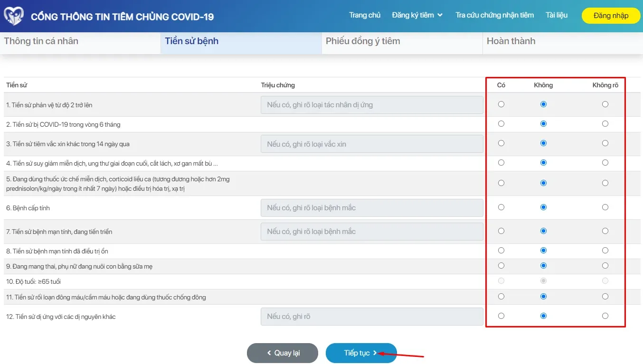Viewport: 643px width, 364px height.
Task: Select Có for phản vệ độ 2
Action: [501, 104]
